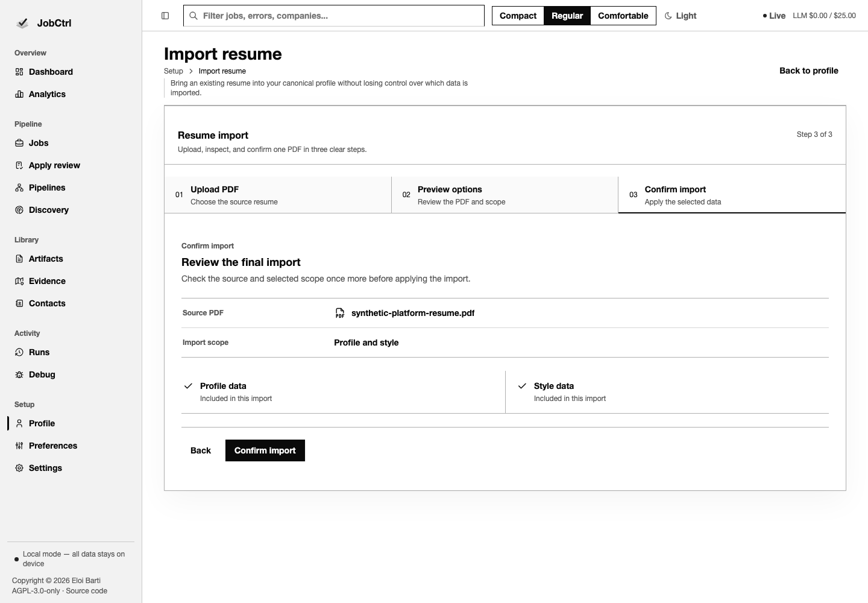Open Dashboard via its grid icon

coord(19,72)
